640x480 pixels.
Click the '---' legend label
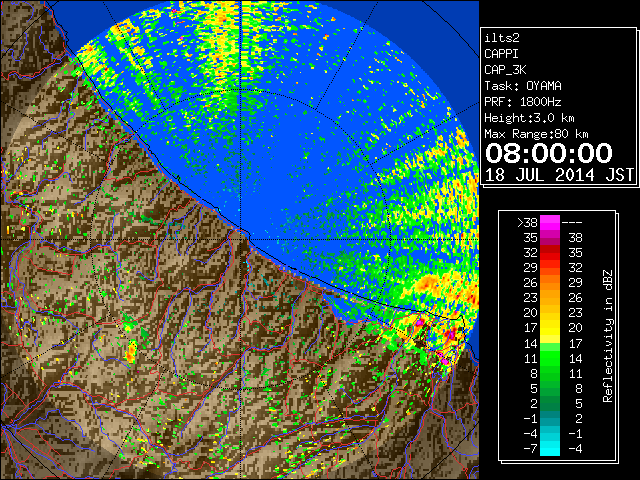pyautogui.click(x=572, y=222)
